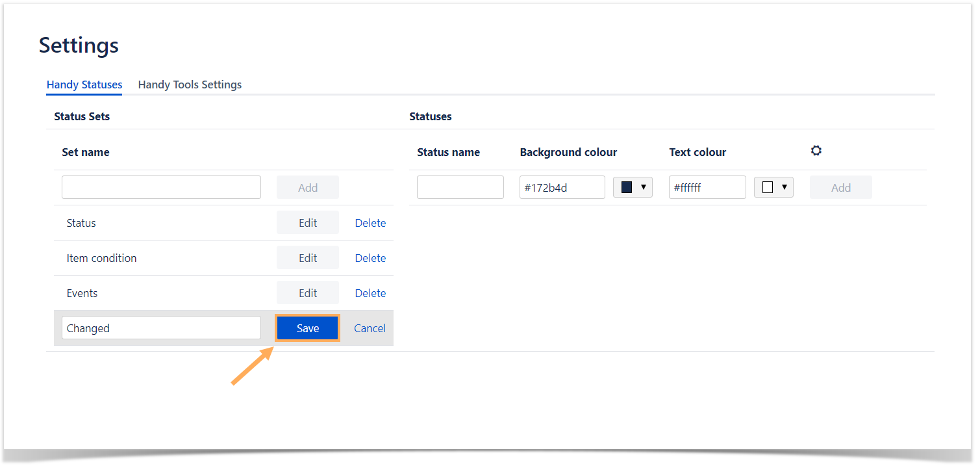Delete the Events set

(370, 293)
